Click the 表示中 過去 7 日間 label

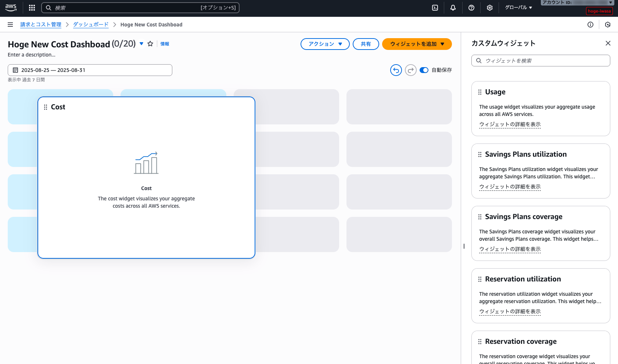pos(26,80)
